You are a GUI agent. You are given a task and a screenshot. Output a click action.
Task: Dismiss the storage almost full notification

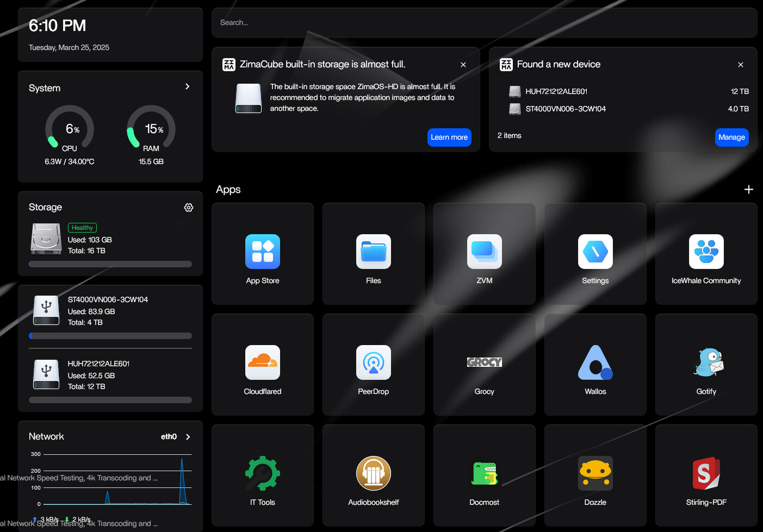click(463, 65)
